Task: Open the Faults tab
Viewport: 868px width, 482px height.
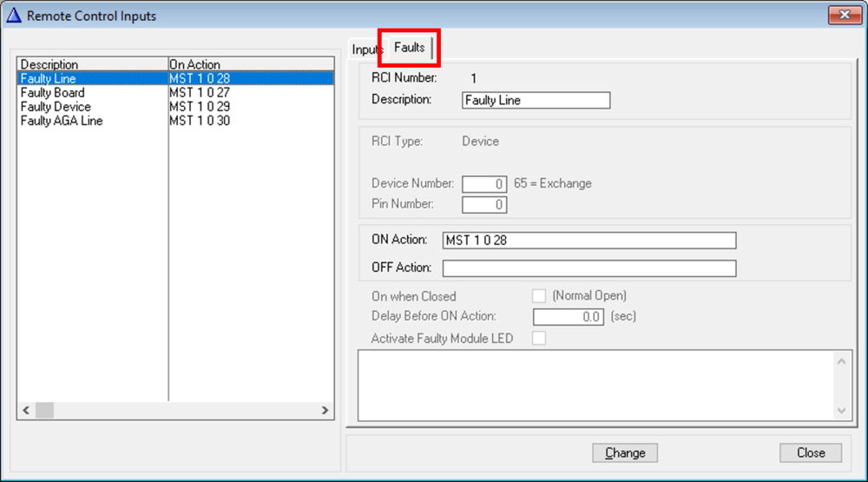Action: coord(410,48)
